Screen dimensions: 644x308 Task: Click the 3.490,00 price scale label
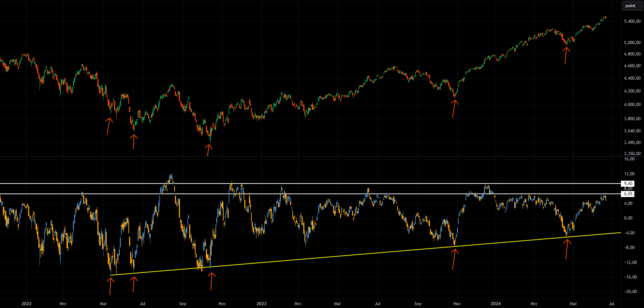pos(632,143)
